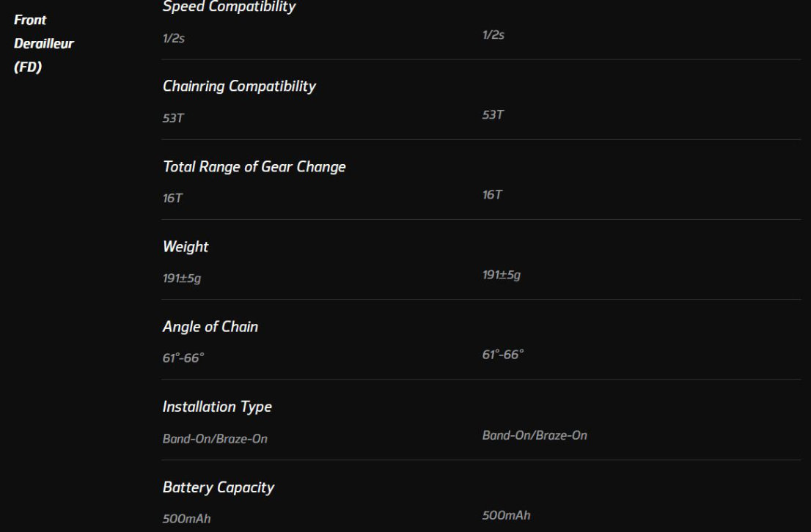Click the 1/2s value in the first column
Image resolution: width=811 pixels, height=532 pixels.
click(174, 38)
